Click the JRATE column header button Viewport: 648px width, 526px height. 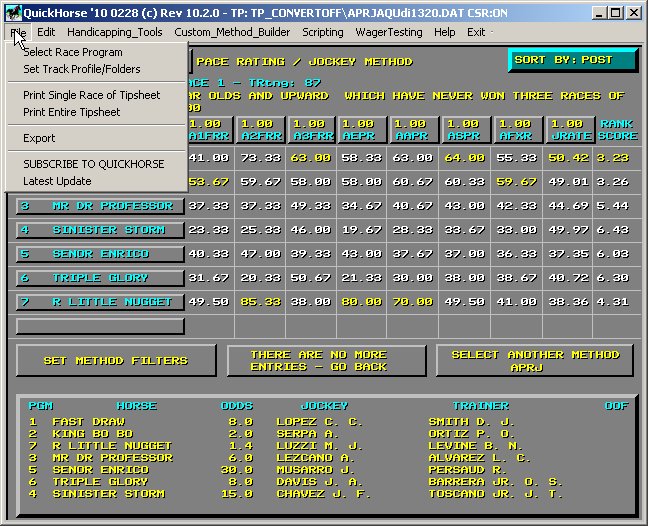569,129
